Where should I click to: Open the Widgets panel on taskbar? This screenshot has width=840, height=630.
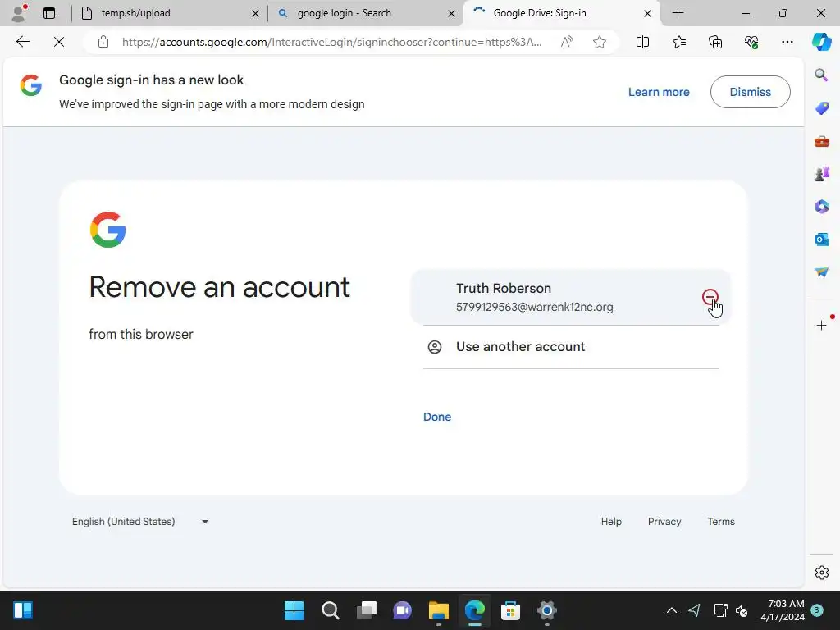pos(23,610)
